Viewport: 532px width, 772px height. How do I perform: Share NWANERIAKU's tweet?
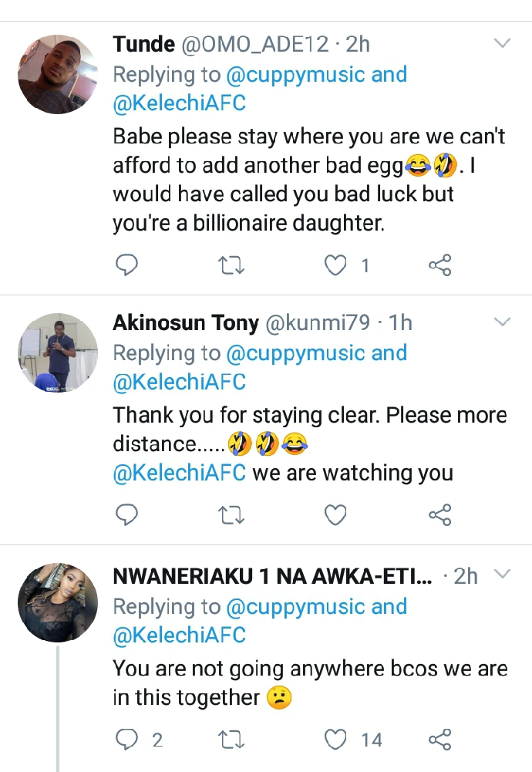tap(439, 740)
